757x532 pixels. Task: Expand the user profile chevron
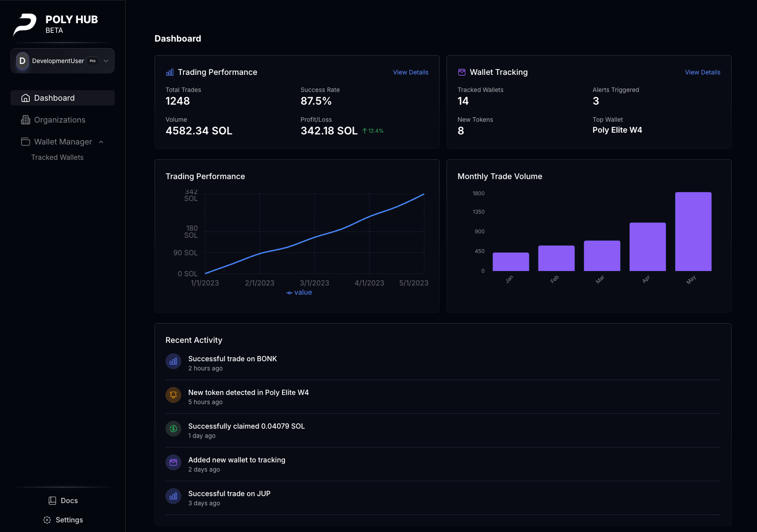(106, 61)
